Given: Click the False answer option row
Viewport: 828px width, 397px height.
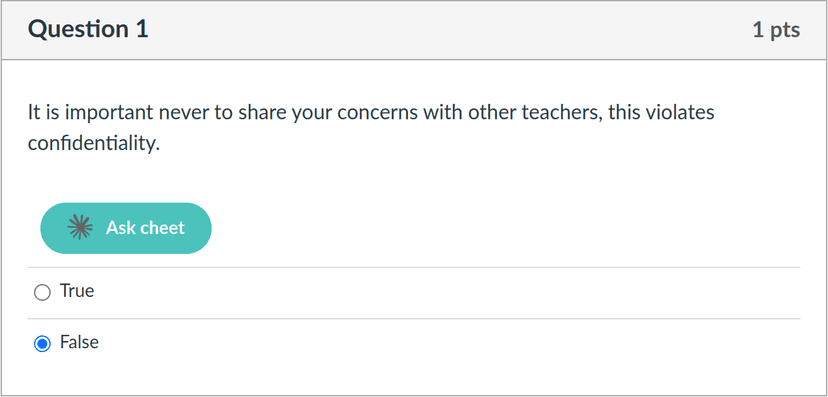Looking at the screenshot, I should (414, 344).
